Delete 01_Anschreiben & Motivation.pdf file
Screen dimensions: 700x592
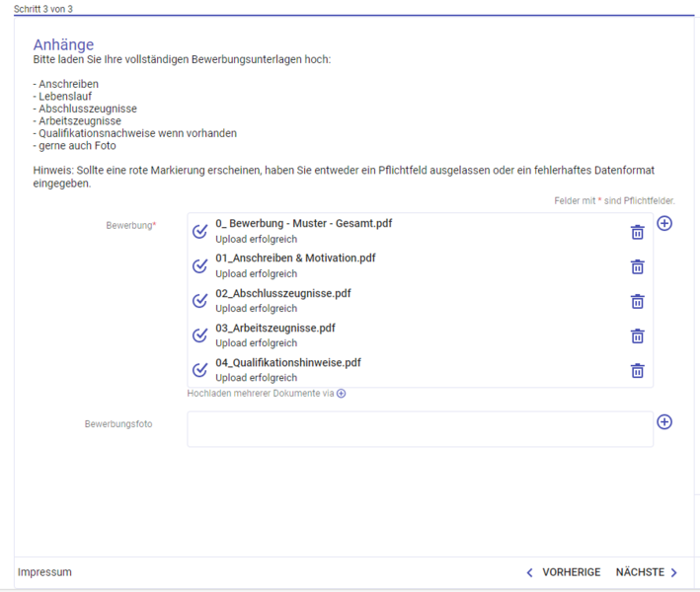pos(637,266)
